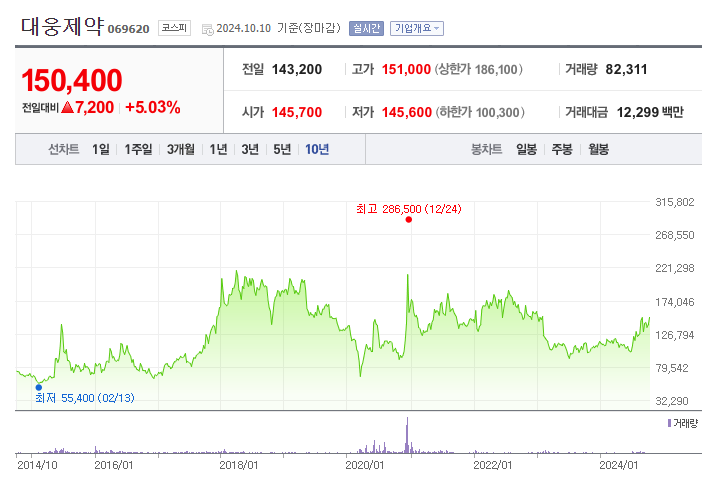
Task: Click the 7,200 change versus previous day
Action: coord(88,107)
